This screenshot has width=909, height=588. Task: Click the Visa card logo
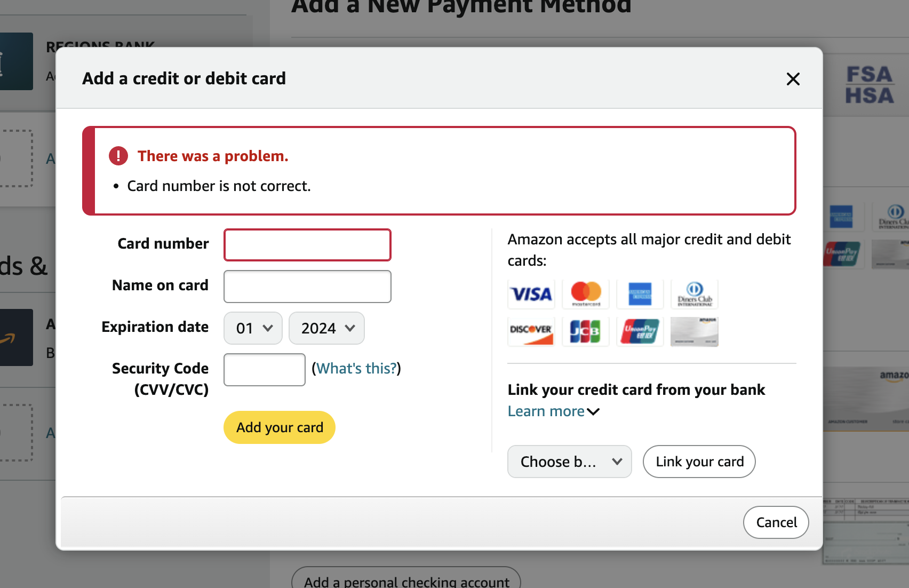531,294
